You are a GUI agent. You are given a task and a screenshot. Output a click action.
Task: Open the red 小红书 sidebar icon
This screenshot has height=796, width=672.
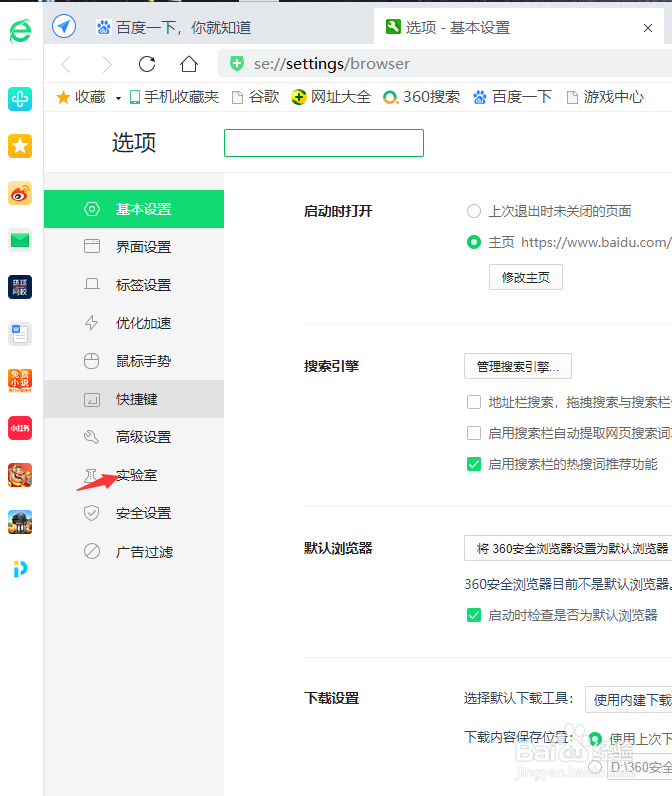tap(20, 428)
